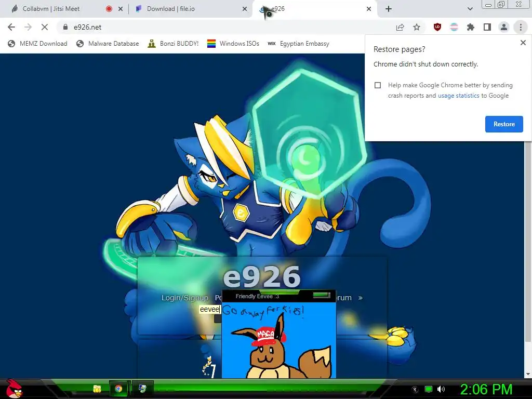Click the Chrome taskbar icon
Image resolution: width=532 pixels, height=399 pixels.
tap(118, 389)
